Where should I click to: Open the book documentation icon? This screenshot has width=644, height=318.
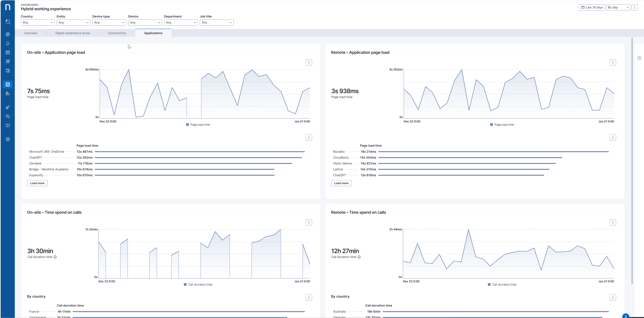(x=8, y=125)
